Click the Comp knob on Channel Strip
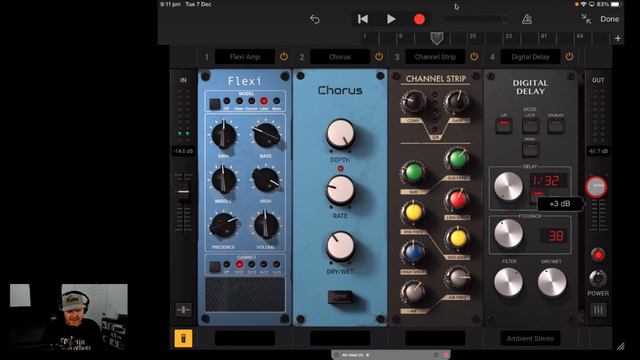640x360 pixels. tap(413, 102)
